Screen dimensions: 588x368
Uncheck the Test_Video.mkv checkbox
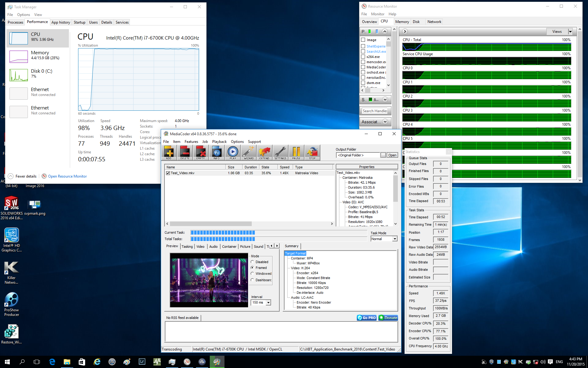[x=168, y=173]
